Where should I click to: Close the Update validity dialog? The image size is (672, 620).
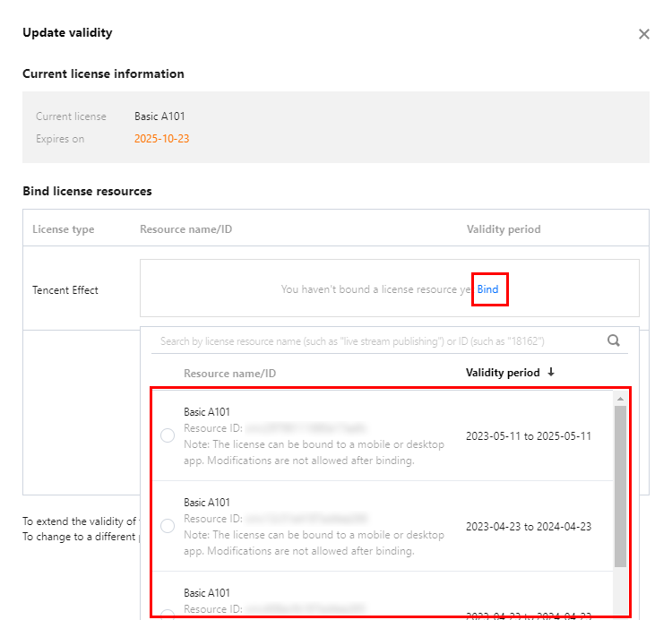[643, 34]
